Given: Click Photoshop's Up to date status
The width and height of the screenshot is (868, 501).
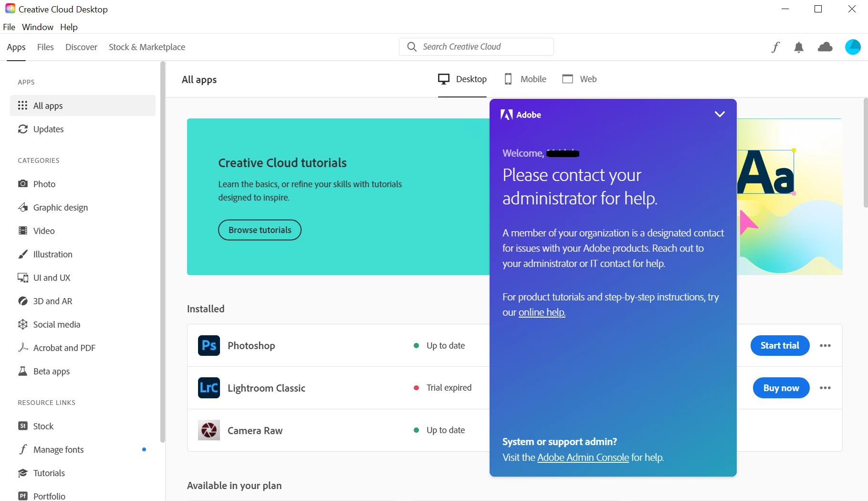Looking at the screenshot, I should point(446,345).
